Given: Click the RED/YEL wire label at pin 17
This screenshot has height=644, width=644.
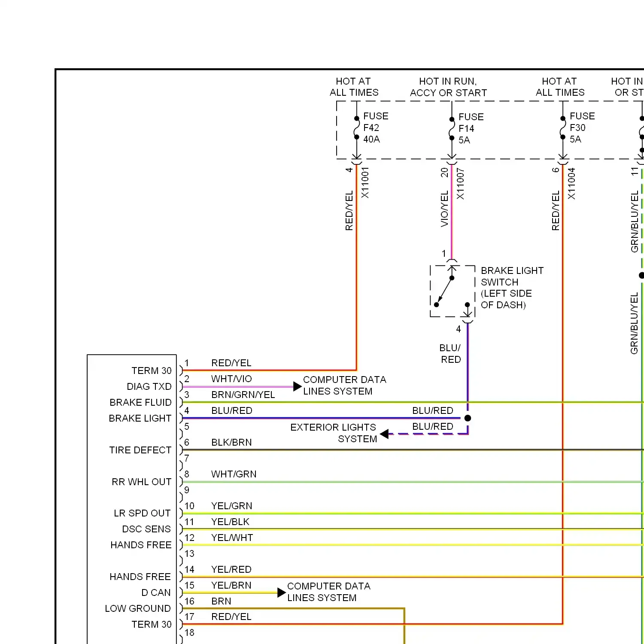Looking at the screenshot, I should (x=231, y=617).
